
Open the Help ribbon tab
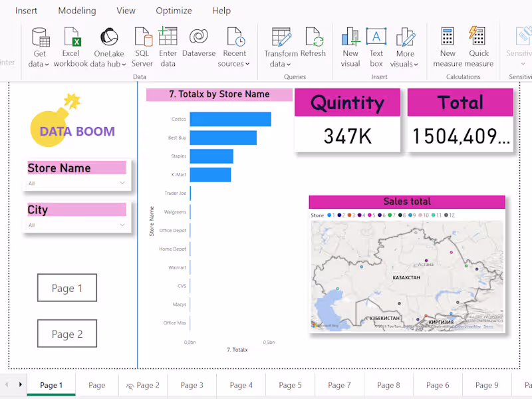point(221,11)
